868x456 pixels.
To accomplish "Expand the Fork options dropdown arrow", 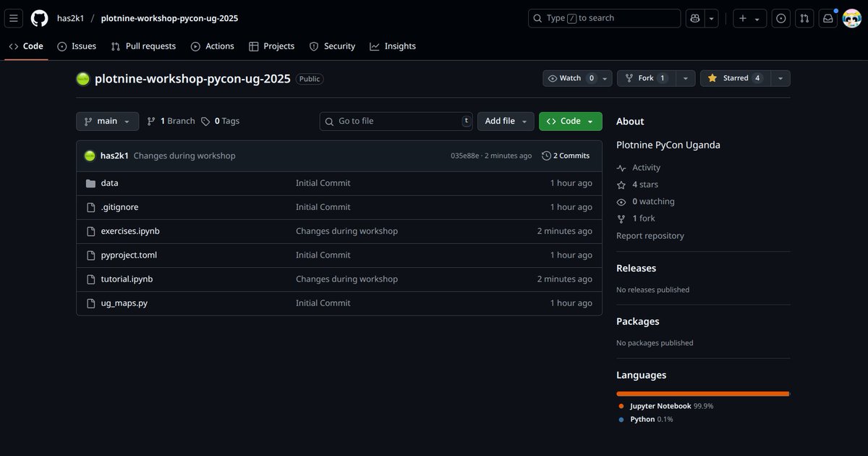I will pyautogui.click(x=685, y=78).
